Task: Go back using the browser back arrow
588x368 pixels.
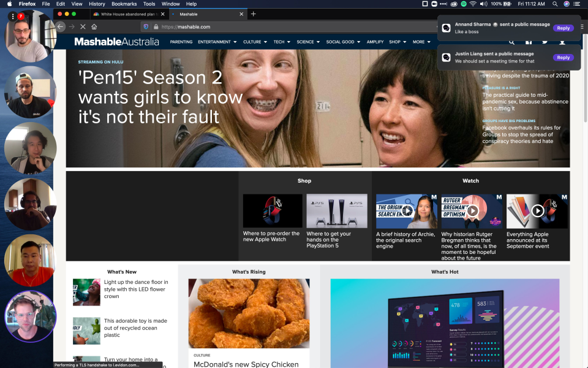Action: coord(59,27)
